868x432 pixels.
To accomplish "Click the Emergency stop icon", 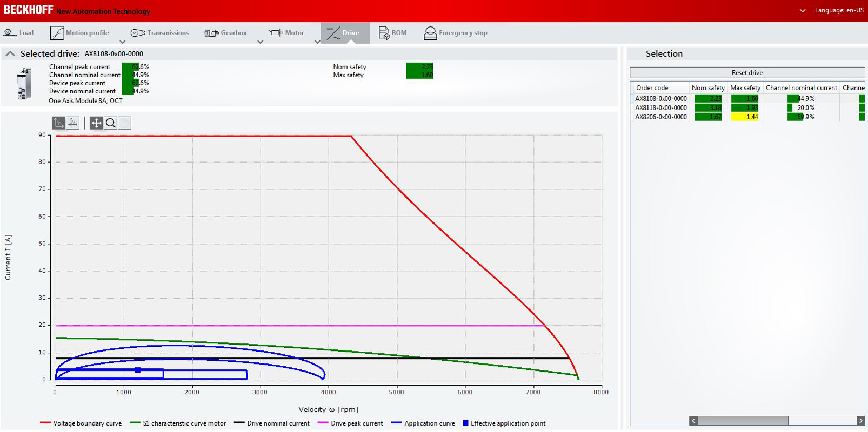I will [430, 33].
